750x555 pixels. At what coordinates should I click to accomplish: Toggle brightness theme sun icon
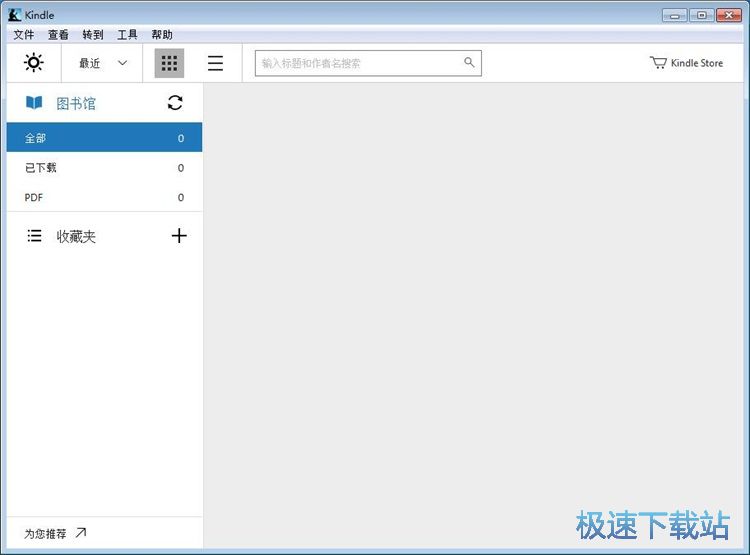(x=33, y=63)
